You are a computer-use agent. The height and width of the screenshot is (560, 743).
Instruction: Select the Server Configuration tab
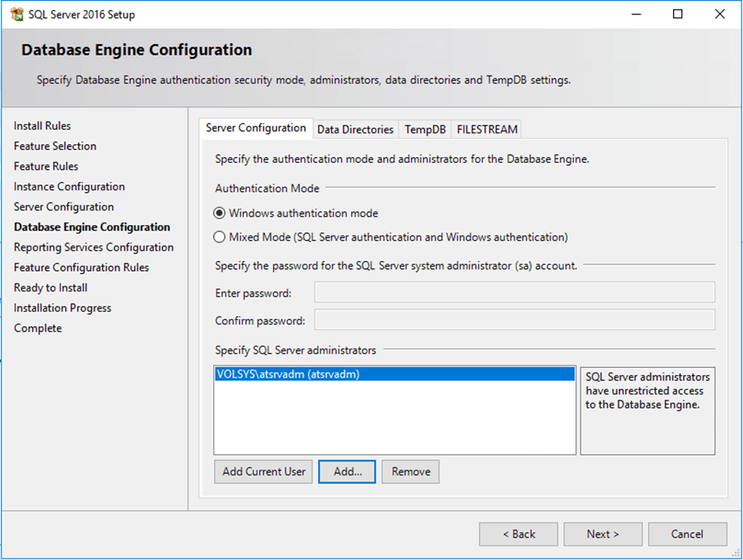(256, 128)
